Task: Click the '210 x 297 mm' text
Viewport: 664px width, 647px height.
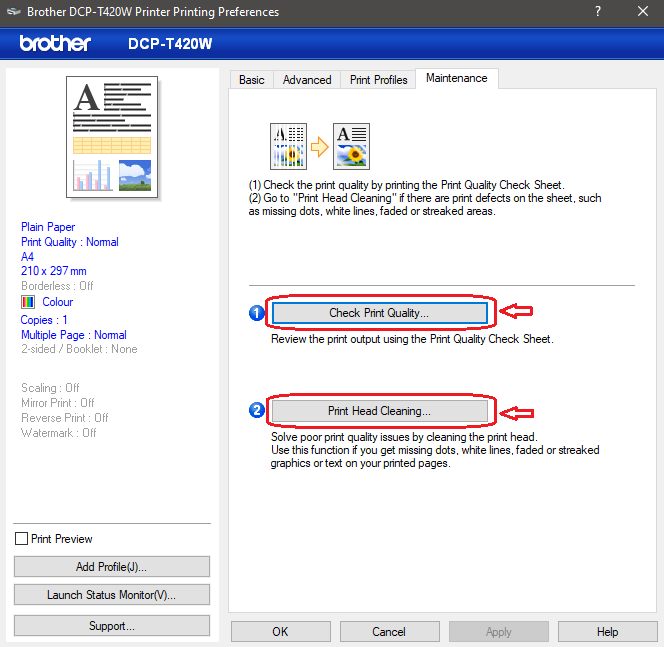Action: click(x=54, y=271)
